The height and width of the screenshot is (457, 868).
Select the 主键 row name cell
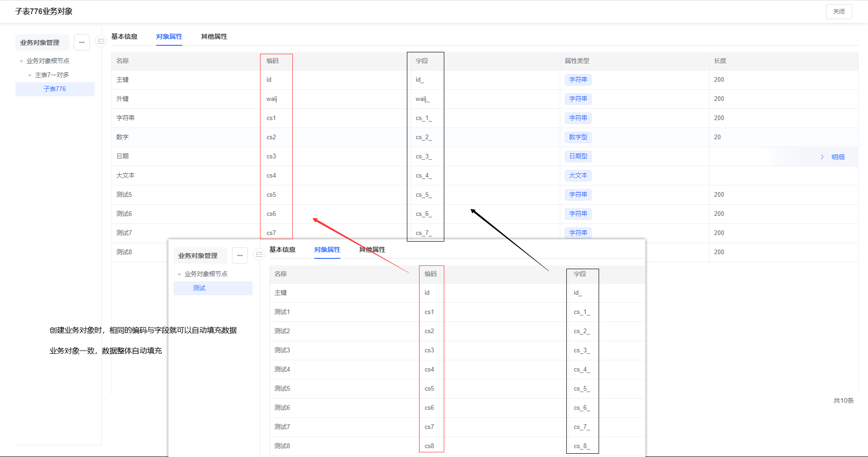pos(123,80)
